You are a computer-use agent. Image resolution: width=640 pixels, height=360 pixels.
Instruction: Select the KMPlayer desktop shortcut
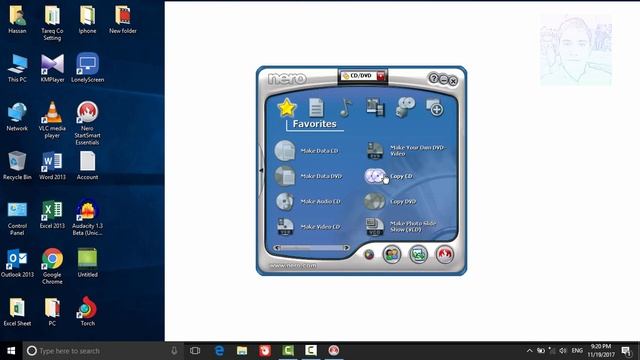pyautogui.click(x=52, y=68)
